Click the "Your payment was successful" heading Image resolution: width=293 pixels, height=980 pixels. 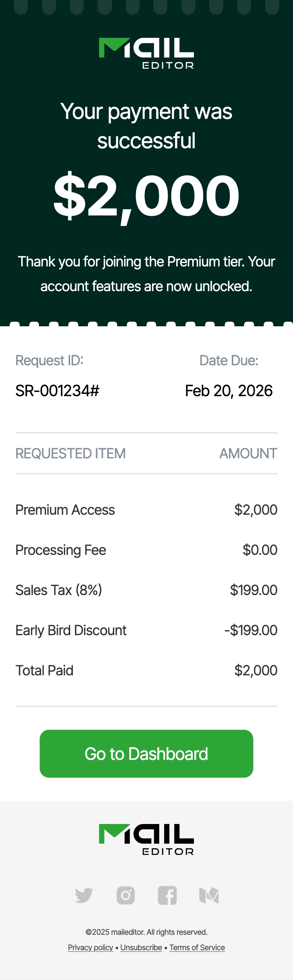click(146, 126)
